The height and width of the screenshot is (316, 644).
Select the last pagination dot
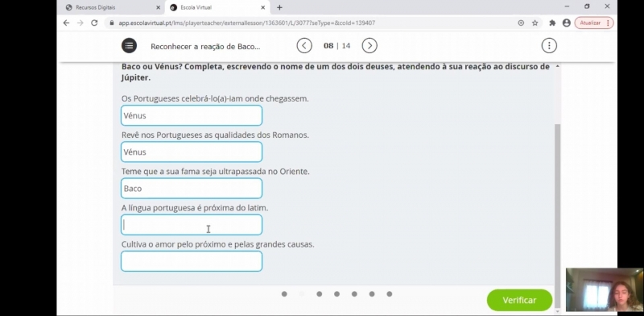point(390,293)
